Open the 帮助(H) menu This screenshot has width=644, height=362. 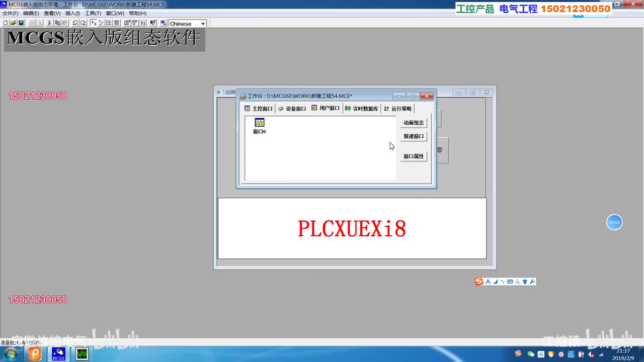137,13
